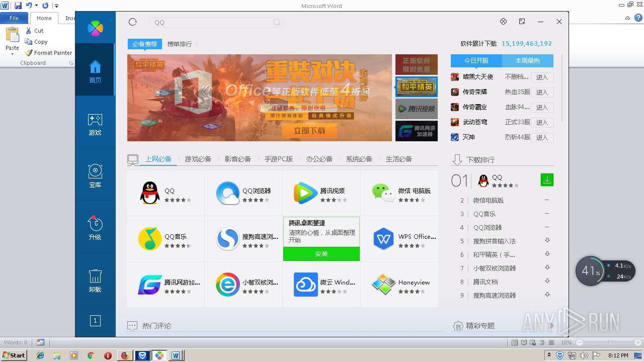Click the skin settings icon in title bar
Screen dimensions: 644x362
[503, 22]
